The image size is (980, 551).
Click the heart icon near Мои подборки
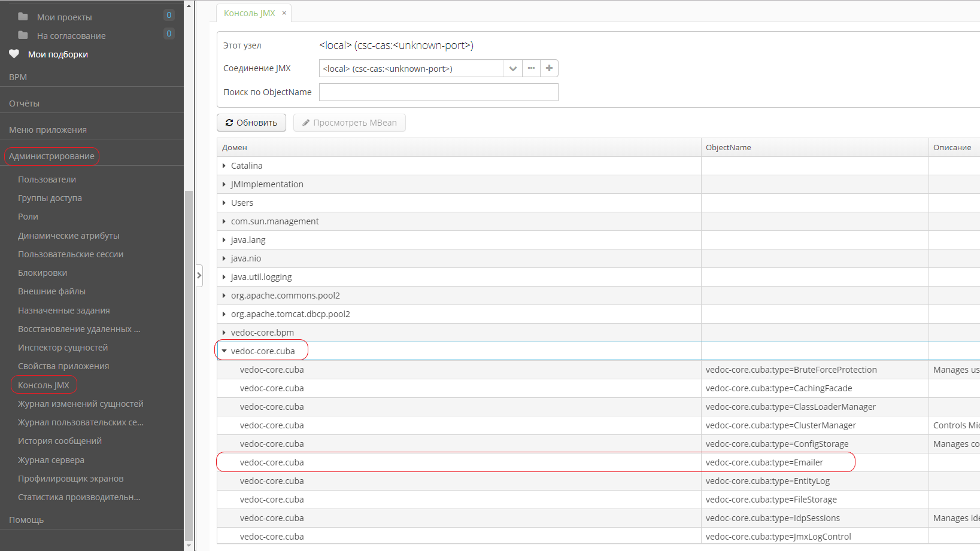point(14,54)
